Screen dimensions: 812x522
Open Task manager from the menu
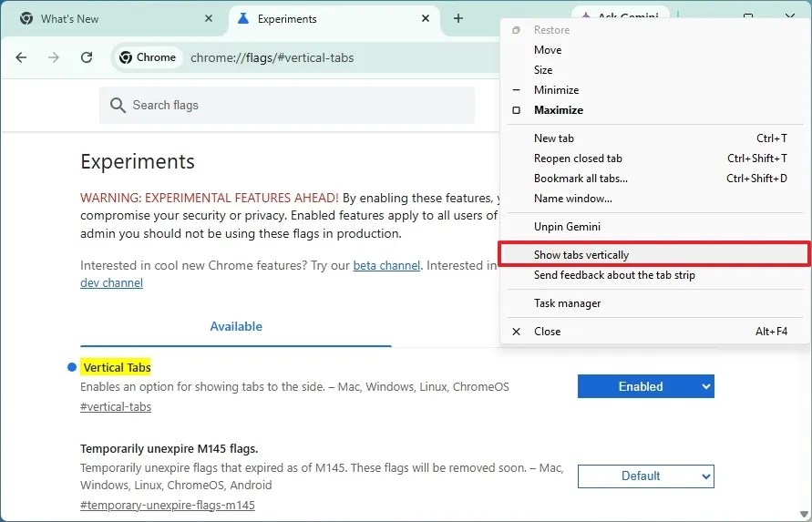pyautogui.click(x=654, y=303)
